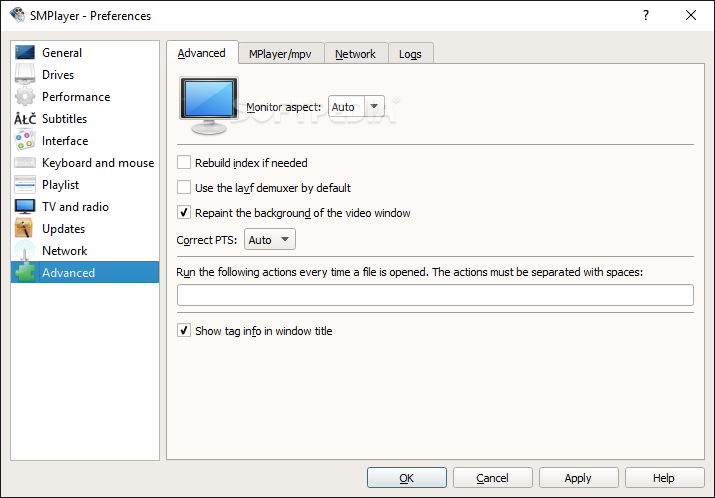Switch to the MPlayer/mpv tab
Image resolution: width=715 pixels, height=498 pixels.
pyautogui.click(x=280, y=54)
